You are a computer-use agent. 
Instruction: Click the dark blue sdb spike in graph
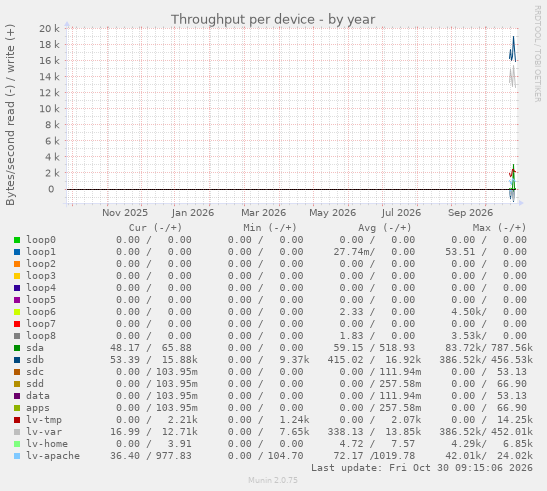(513, 49)
